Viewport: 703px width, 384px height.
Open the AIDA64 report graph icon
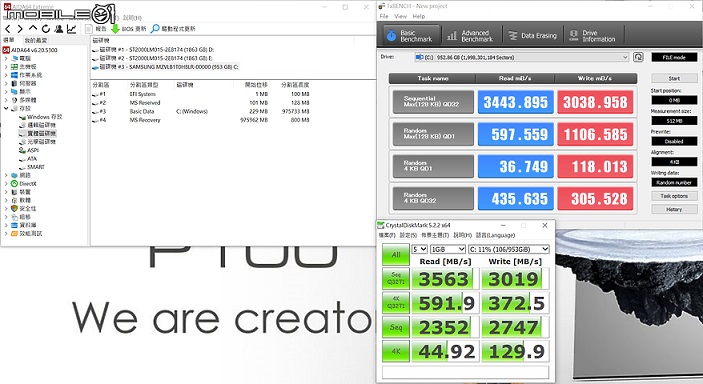click(71, 29)
